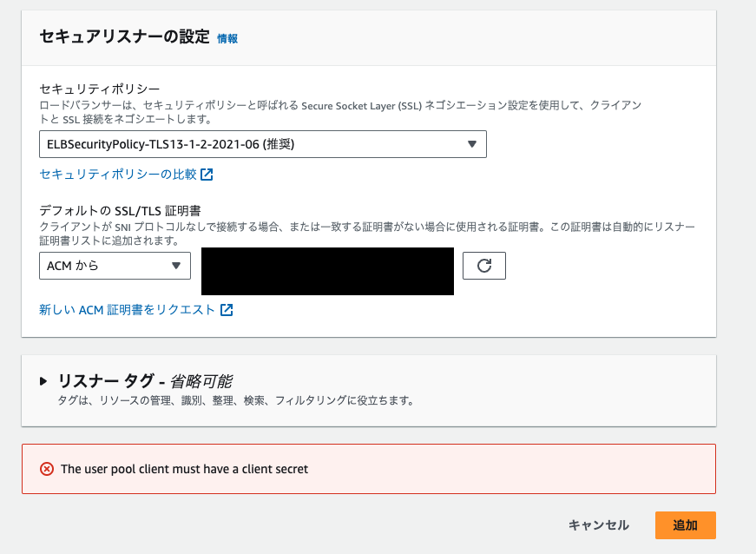The width and height of the screenshot is (756, 554).
Task: Click the キャンセル button
Action: (598, 525)
